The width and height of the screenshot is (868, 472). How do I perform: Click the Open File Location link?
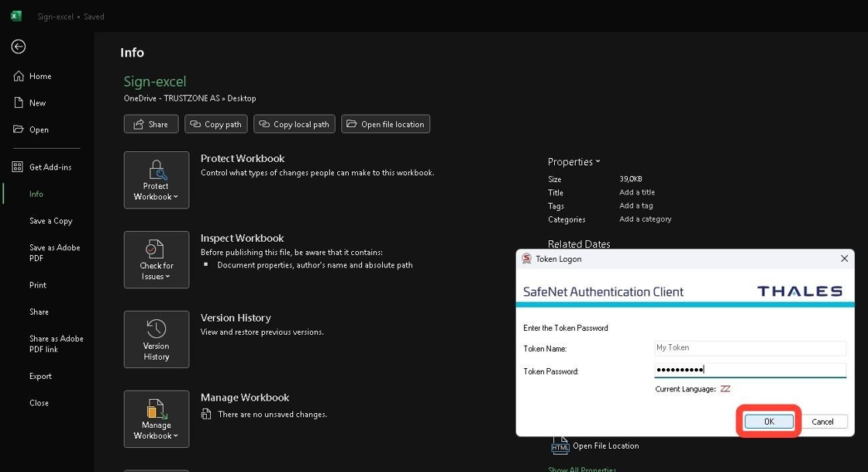pos(605,446)
